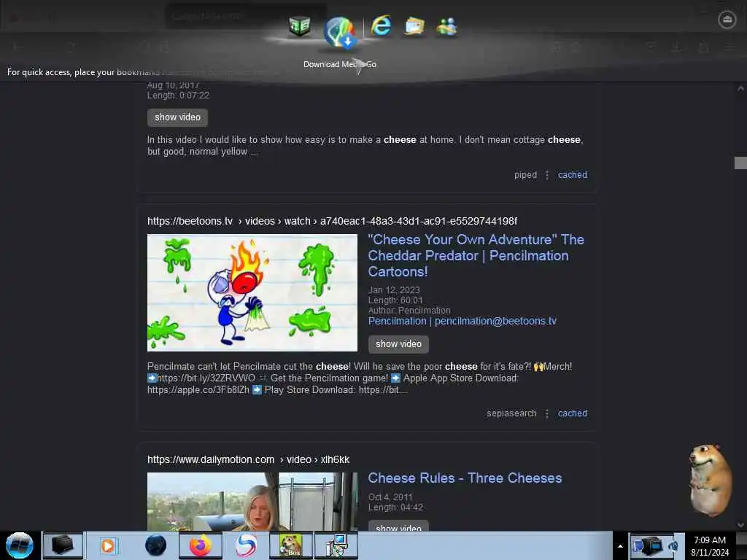Open the red-blue swirl taskbar icon
The image size is (747, 560).
click(x=247, y=545)
